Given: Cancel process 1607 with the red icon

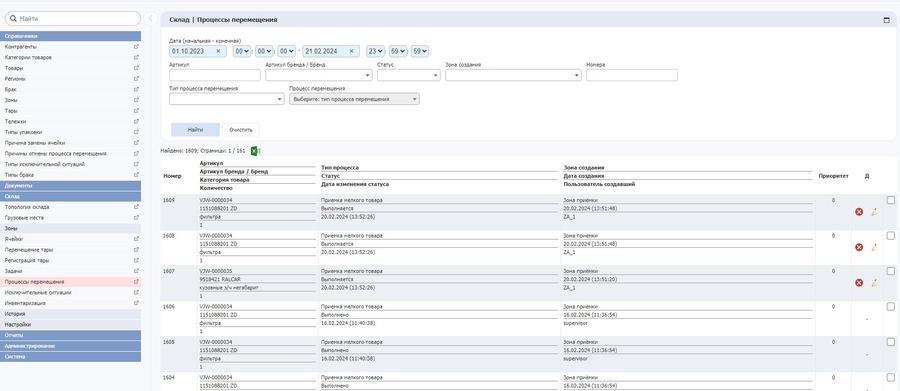Looking at the screenshot, I should pos(859,282).
